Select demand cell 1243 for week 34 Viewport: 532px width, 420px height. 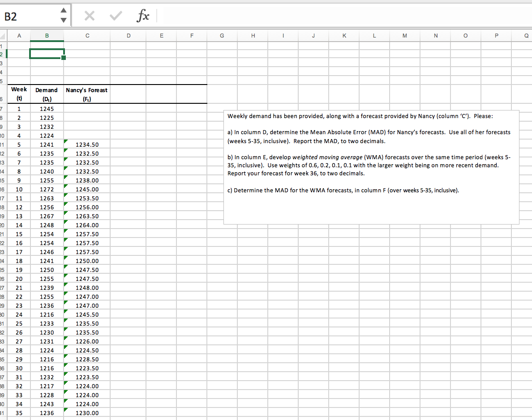[47, 404]
